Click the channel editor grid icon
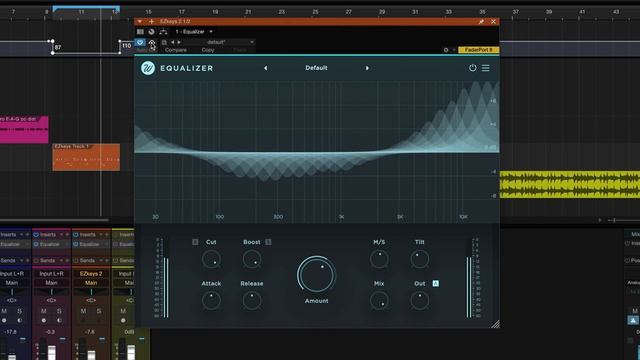 click(140, 31)
